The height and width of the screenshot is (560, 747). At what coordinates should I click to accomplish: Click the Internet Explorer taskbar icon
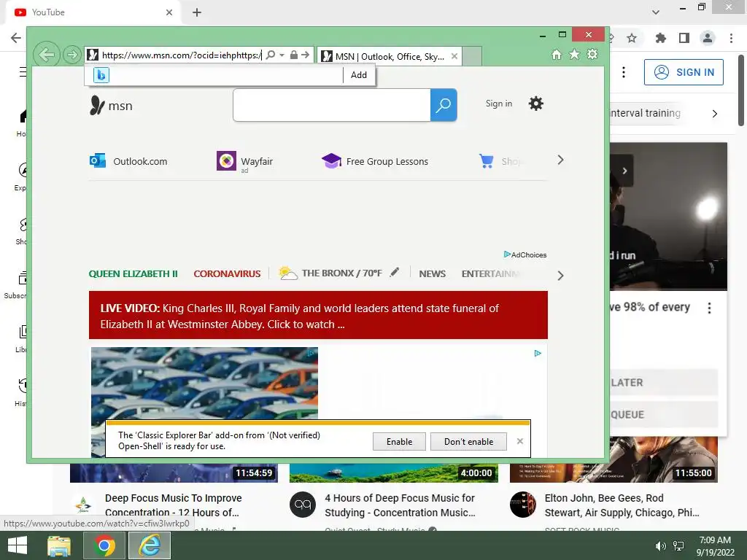pos(150,545)
